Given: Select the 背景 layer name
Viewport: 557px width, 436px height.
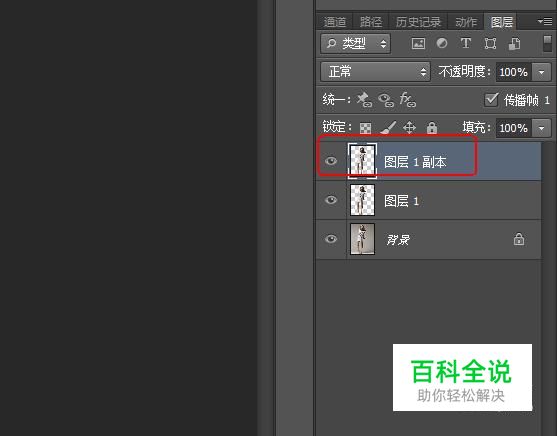Looking at the screenshot, I should point(398,240).
